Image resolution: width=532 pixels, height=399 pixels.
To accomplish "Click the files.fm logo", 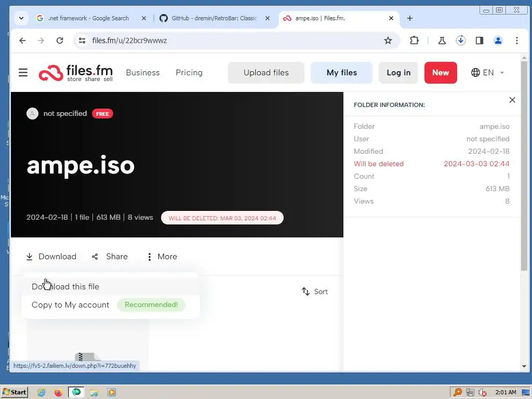I will (76, 73).
